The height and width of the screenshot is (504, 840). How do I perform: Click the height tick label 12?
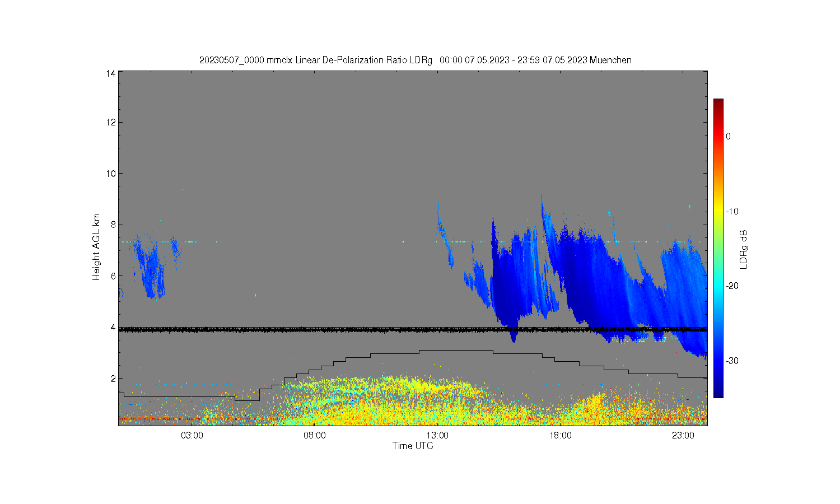(x=111, y=122)
